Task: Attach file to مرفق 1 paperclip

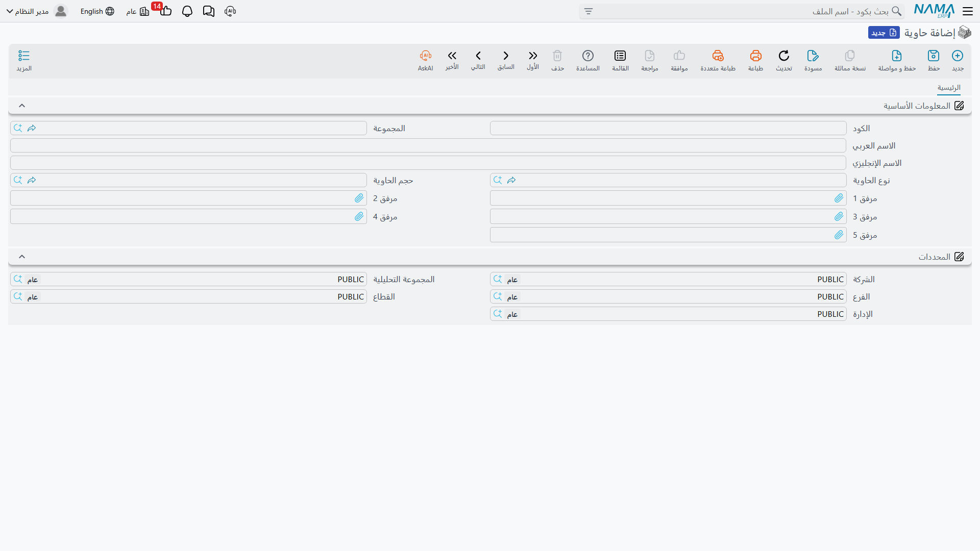Action: click(x=839, y=198)
